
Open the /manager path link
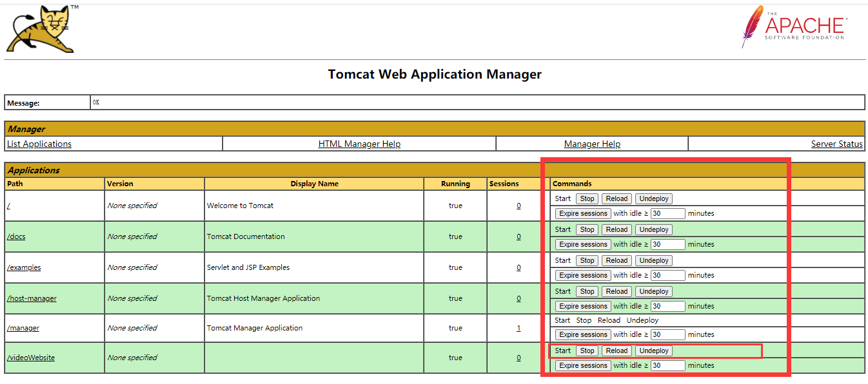pyautogui.click(x=23, y=328)
